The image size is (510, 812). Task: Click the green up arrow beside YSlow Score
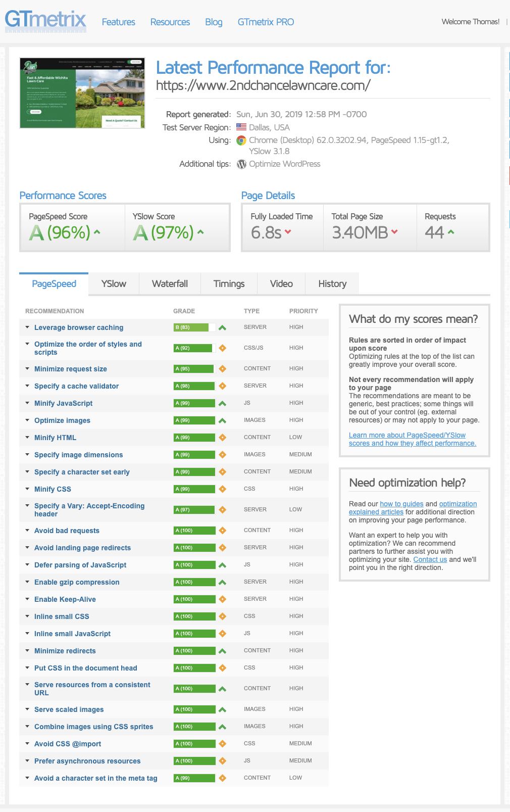200,232
